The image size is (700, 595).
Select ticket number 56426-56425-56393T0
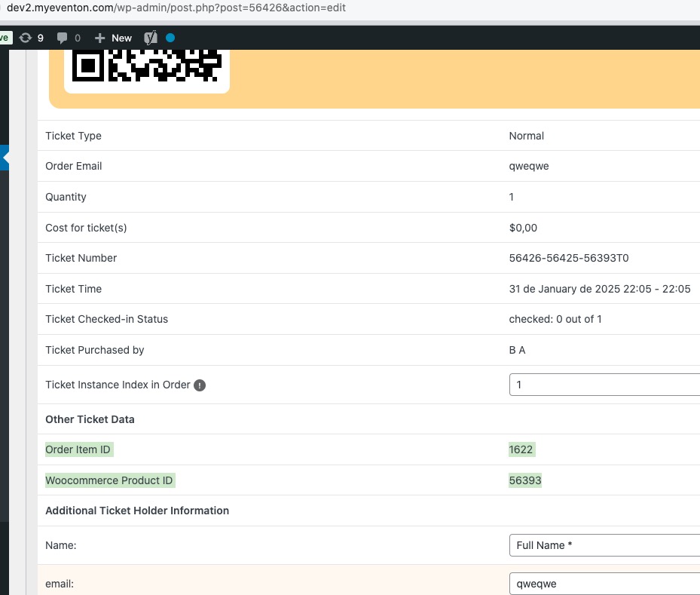coord(569,258)
